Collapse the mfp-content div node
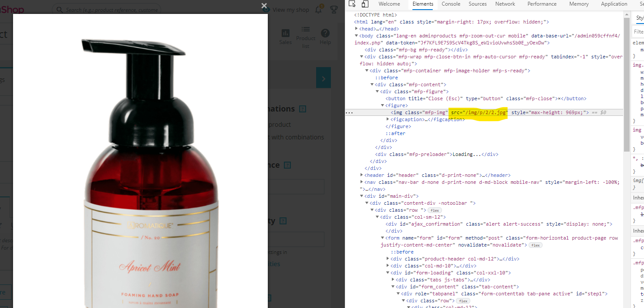 (x=372, y=85)
